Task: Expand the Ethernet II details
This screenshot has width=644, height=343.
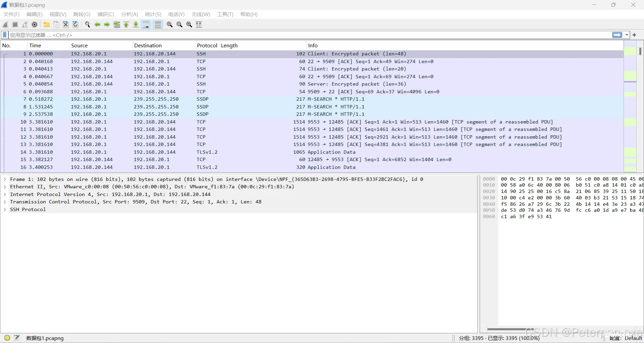Action: (x=5, y=187)
